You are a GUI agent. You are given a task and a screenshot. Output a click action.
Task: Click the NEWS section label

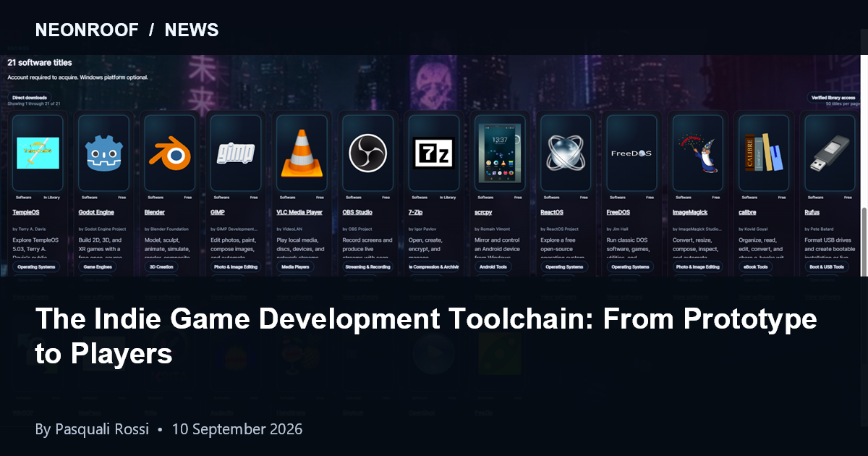click(192, 30)
